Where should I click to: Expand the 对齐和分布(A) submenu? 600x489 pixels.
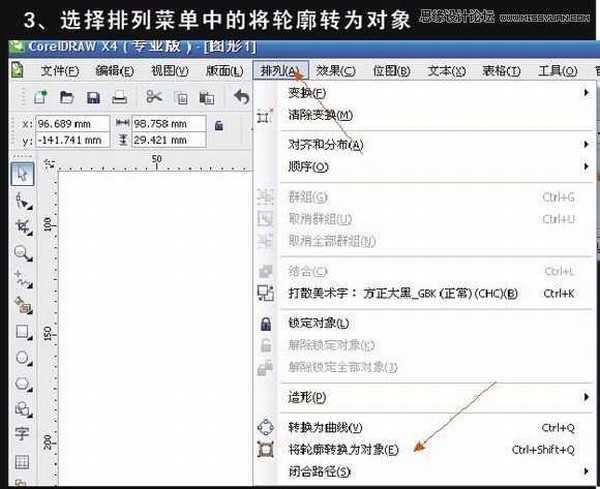coord(325,145)
